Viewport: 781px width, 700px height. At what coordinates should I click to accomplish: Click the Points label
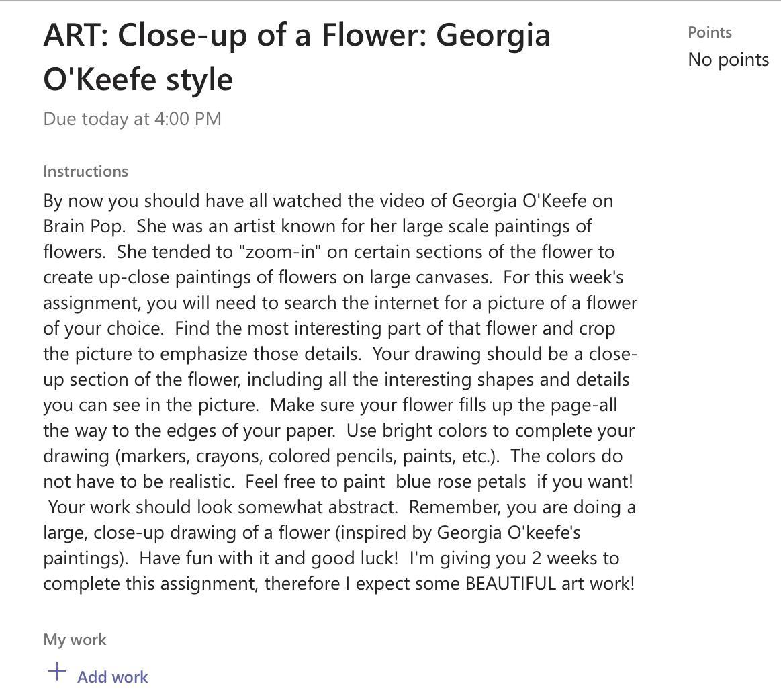click(709, 32)
